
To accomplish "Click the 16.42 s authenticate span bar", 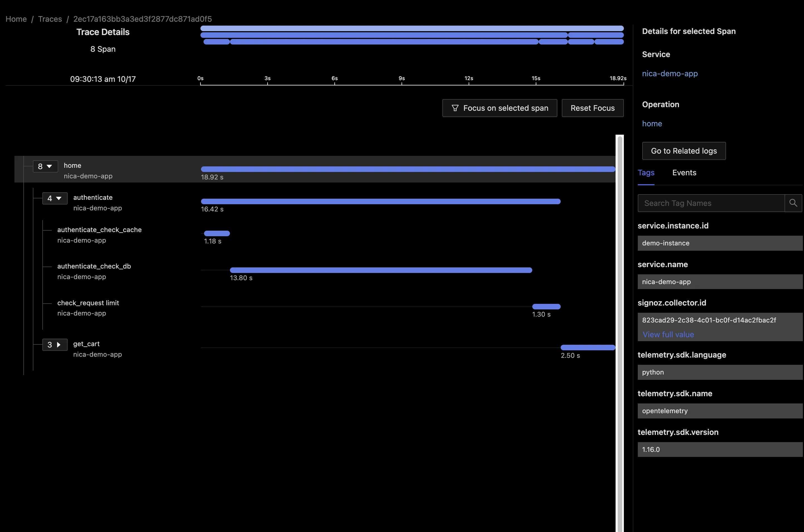I will tap(381, 201).
